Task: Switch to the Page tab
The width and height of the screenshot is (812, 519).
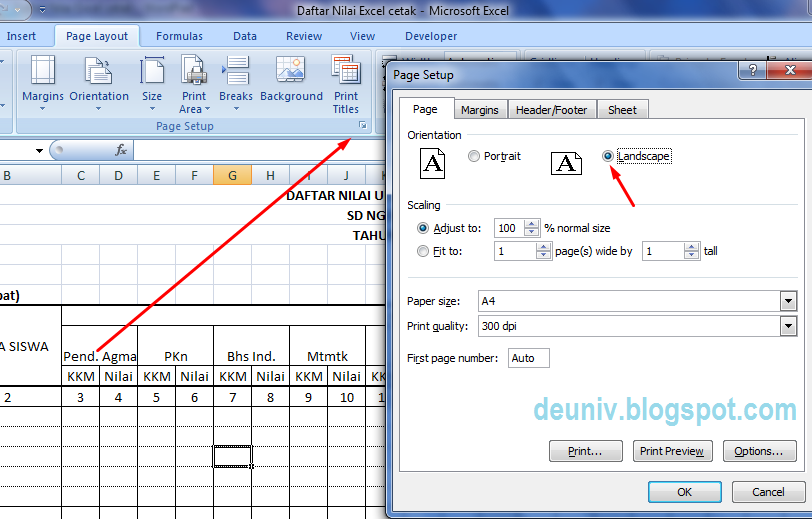Action: (x=426, y=109)
